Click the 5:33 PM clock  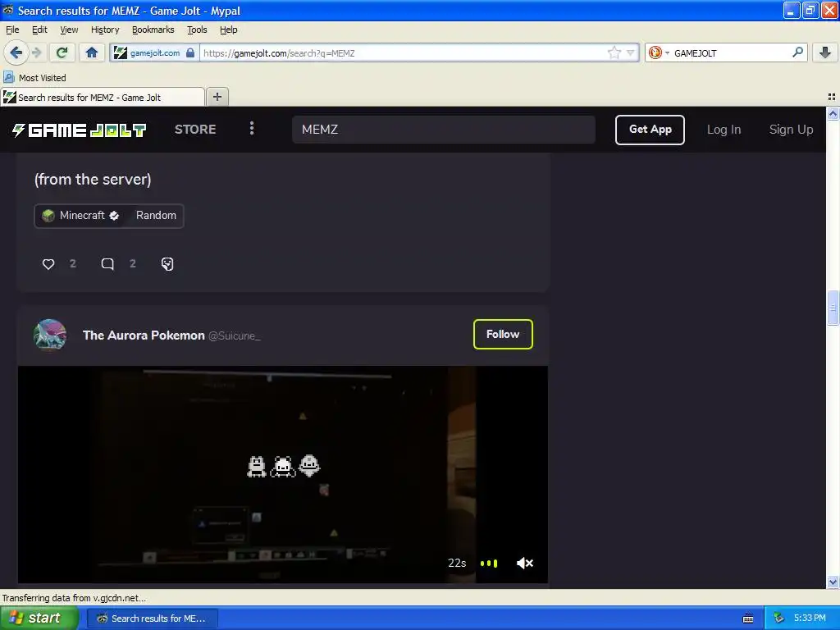pyautogui.click(x=810, y=618)
